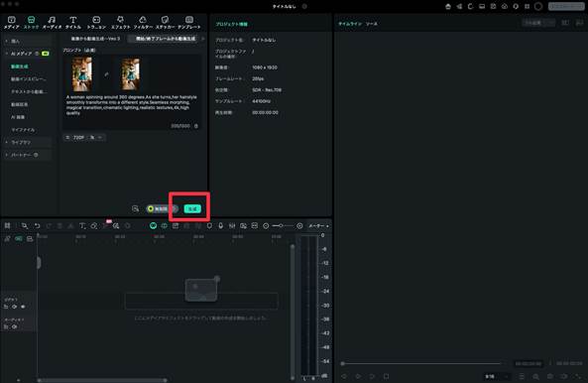This screenshot has width=588, height=383.
Task: Lock the video track
Action: (x=6, y=307)
